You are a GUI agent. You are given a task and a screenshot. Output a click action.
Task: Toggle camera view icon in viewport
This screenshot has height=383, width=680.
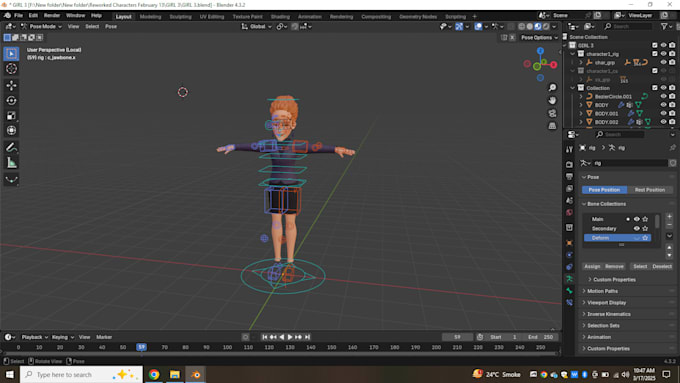[x=552, y=113]
